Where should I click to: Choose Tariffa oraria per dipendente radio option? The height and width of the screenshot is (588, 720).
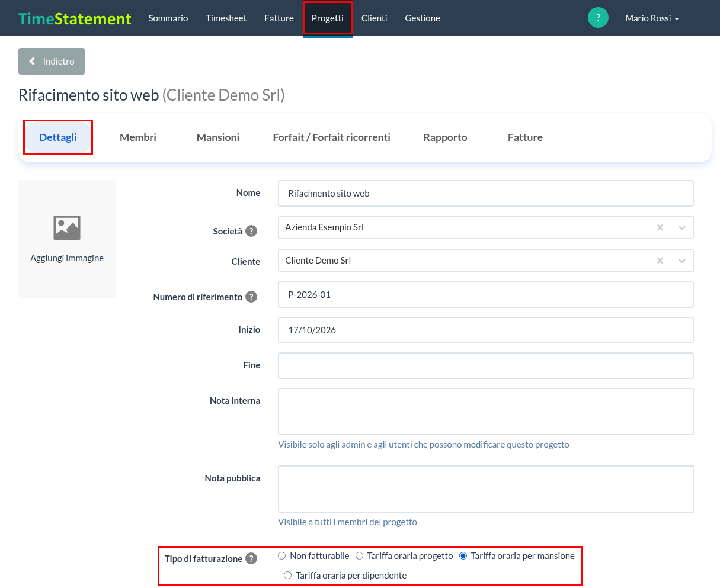pos(288,576)
